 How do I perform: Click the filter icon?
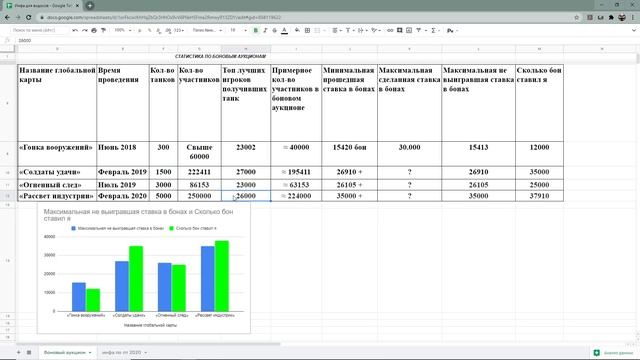420,30
